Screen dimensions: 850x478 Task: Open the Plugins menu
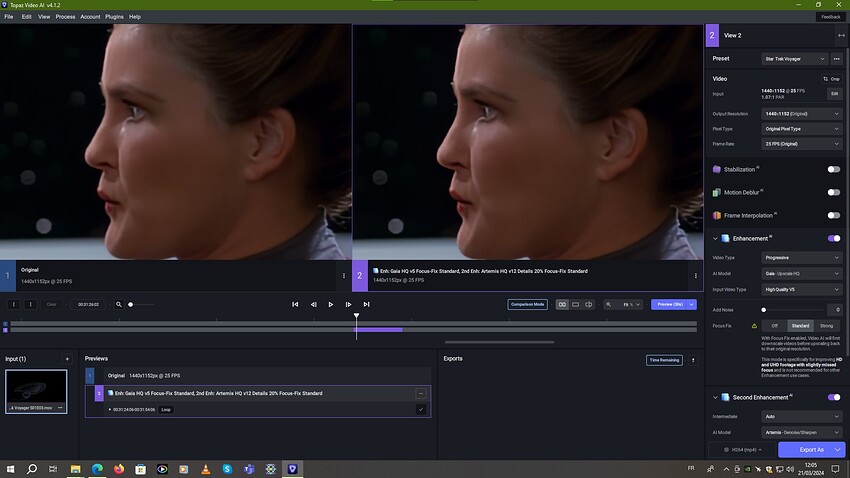click(114, 17)
